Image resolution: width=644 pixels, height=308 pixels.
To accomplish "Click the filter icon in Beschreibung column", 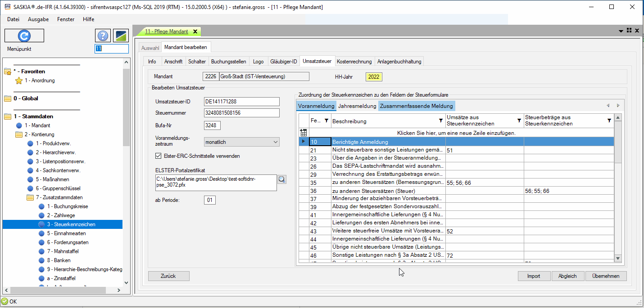I will (x=440, y=121).
